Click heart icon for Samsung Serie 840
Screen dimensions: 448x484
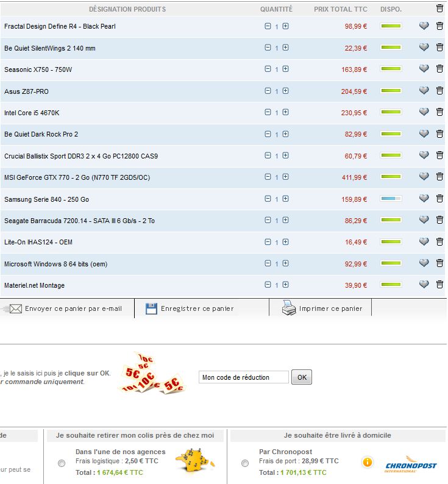424,198
